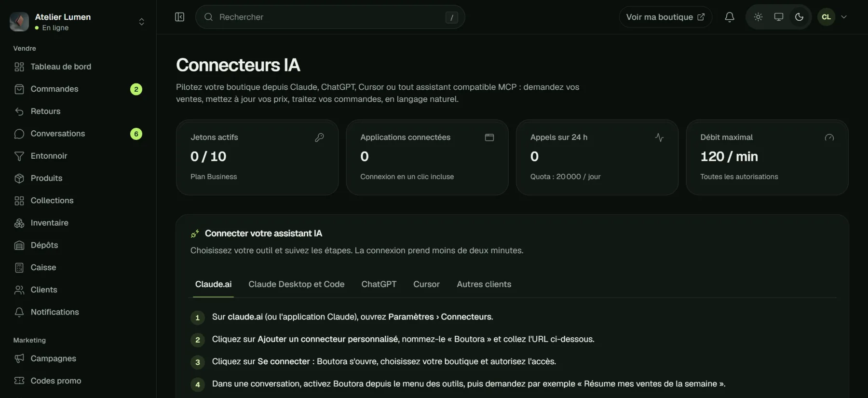Click the "Connecter votre assistant IA" heading
Viewport: 868px width, 398px height.
point(263,233)
